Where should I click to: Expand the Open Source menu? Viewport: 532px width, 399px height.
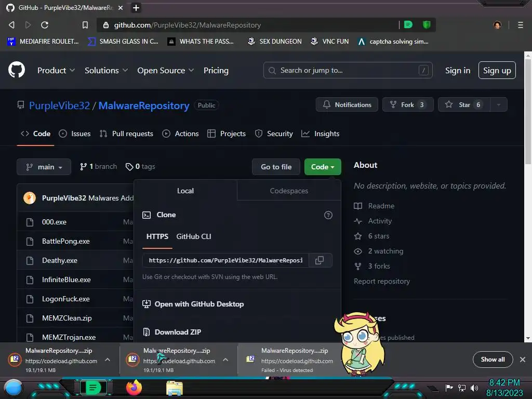166,70
